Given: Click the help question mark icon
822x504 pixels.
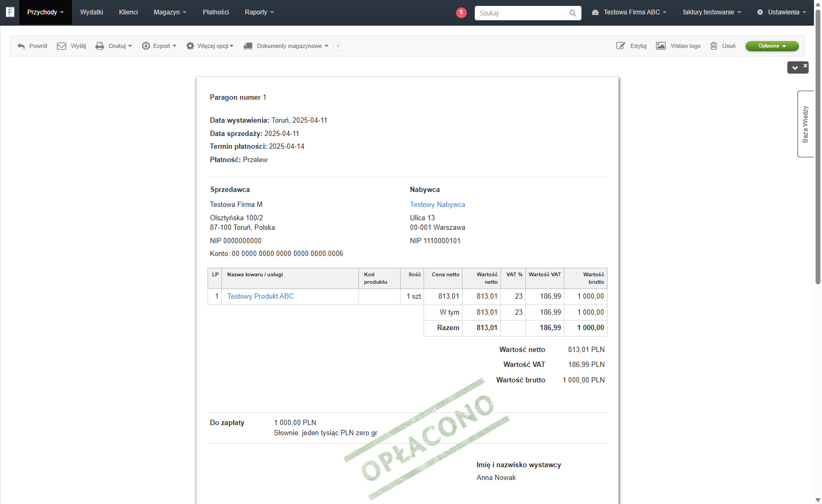Looking at the screenshot, I should point(338,46).
